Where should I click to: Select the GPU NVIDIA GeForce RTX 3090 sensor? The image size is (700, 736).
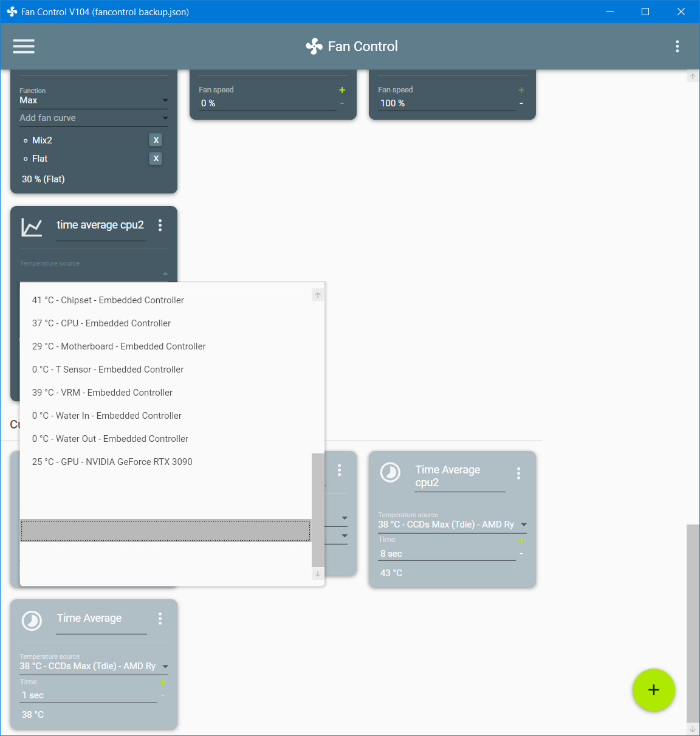click(112, 462)
